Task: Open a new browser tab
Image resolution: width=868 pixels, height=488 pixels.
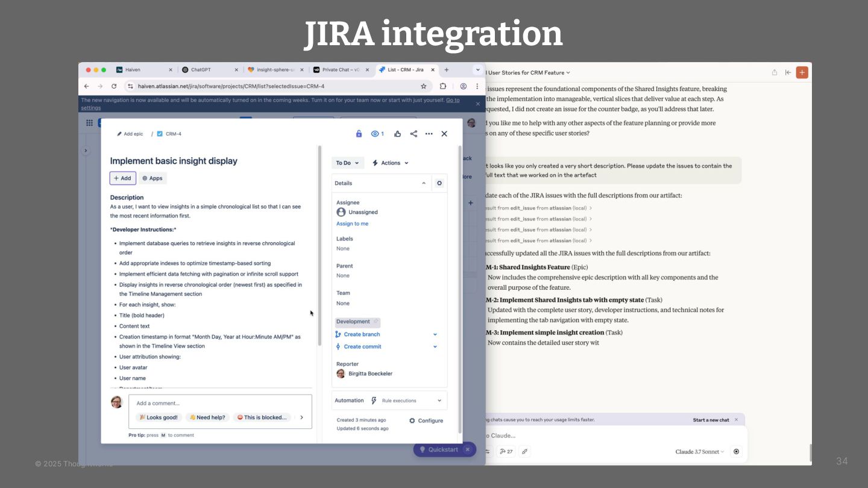Action: coord(446,70)
